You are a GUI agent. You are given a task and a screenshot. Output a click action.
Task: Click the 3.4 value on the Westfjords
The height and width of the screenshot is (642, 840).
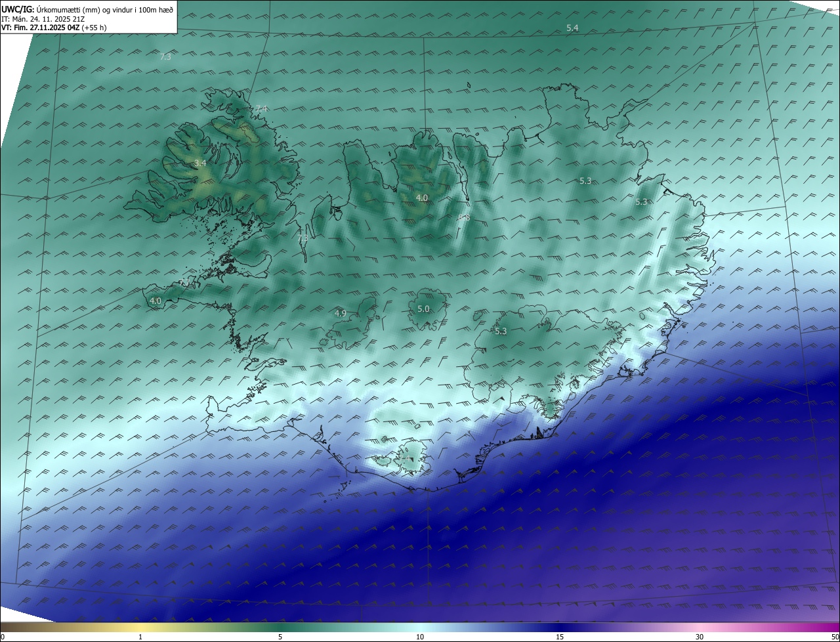tap(200, 163)
